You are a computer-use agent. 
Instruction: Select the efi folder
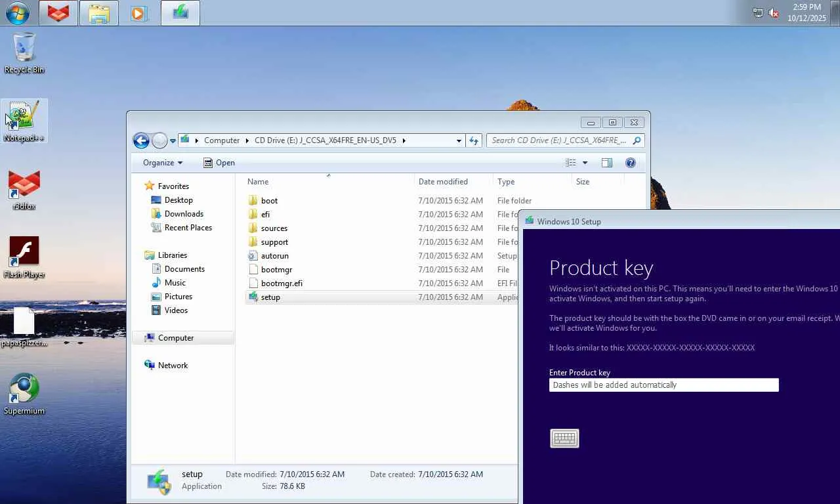(265, 215)
